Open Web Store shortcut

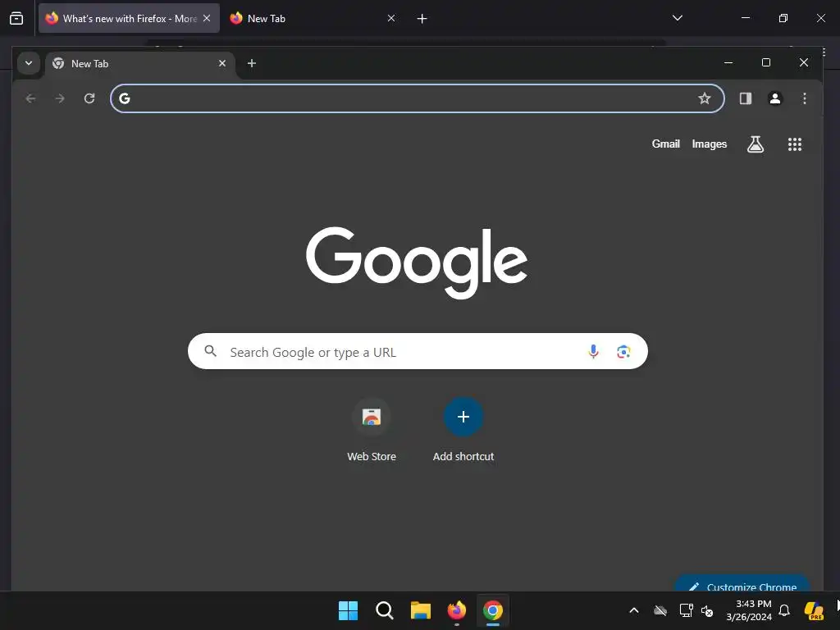(x=372, y=430)
